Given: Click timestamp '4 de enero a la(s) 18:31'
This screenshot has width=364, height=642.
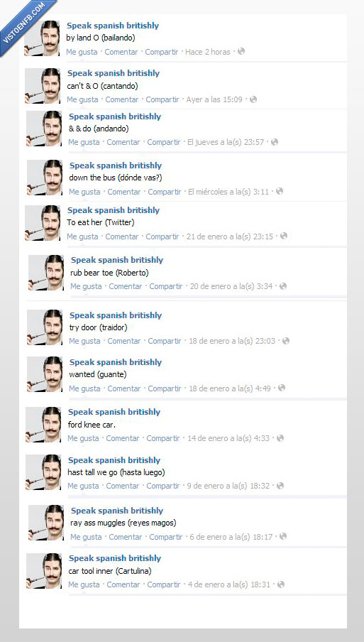Looking at the screenshot, I should (229, 584).
